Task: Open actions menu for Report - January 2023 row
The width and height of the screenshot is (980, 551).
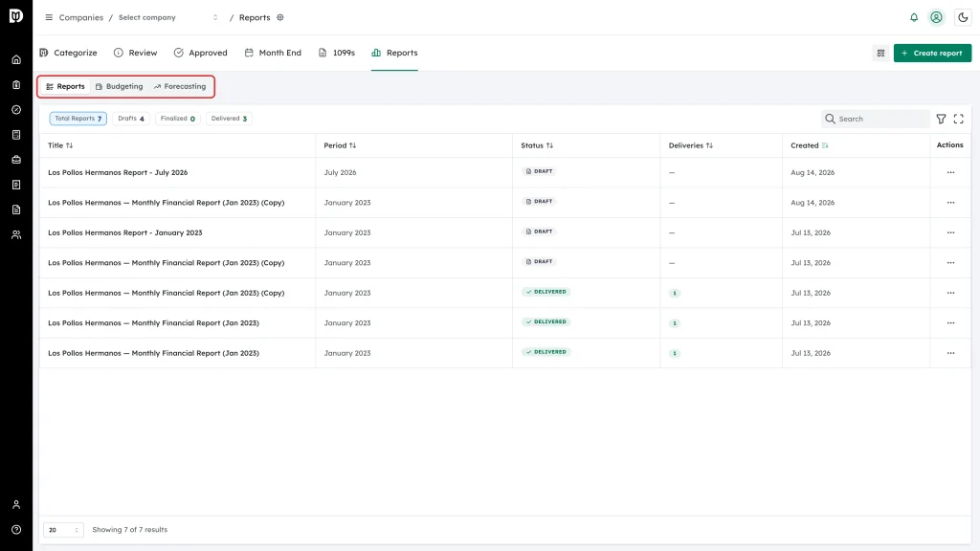Action: click(x=950, y=232)
